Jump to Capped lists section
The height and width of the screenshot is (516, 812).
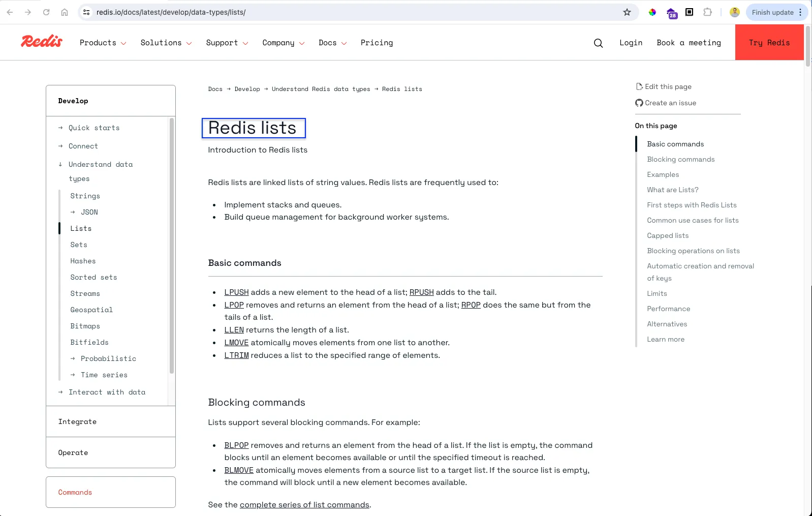(668, 235)
